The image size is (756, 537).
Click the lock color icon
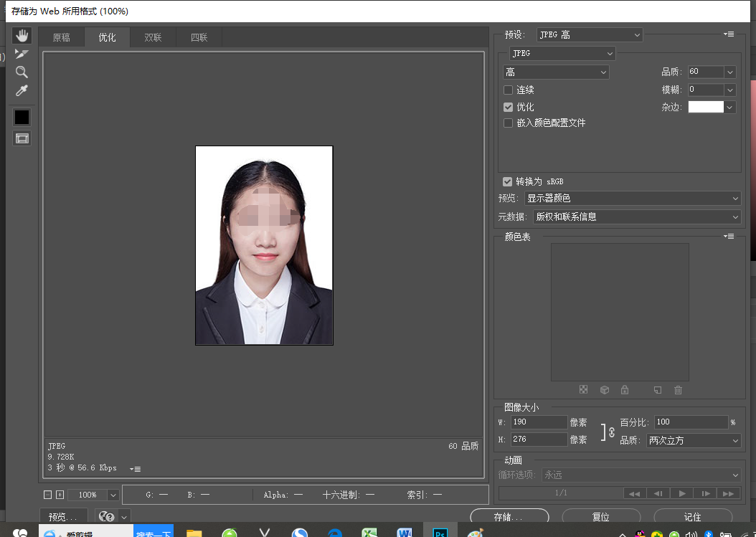pos(625,389)
